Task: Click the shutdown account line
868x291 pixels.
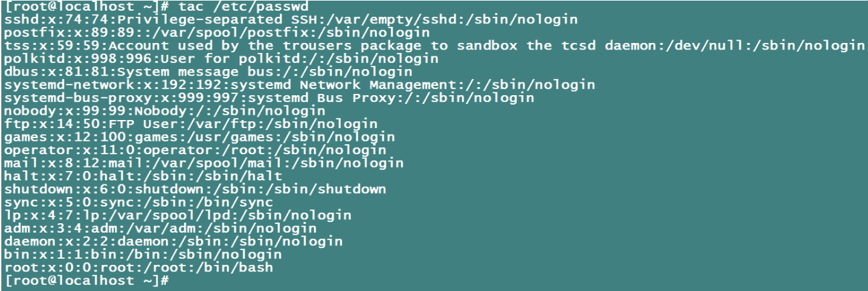Action: tap(195, 189)
